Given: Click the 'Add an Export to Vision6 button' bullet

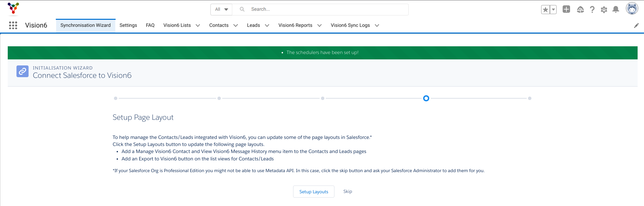Looking at the screenshot, I should 198,159.
